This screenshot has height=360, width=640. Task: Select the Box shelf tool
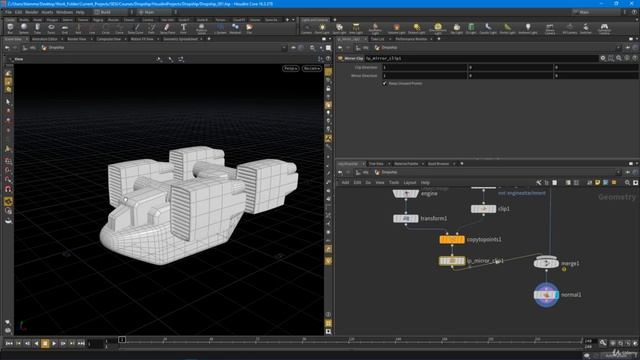click(x=10, y=29)
